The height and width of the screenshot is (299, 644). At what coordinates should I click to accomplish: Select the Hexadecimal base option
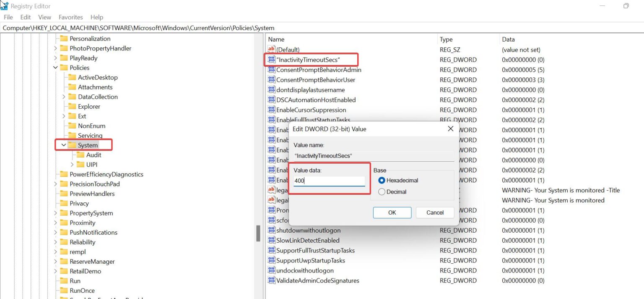pyautogui.click(x=382, y=181)
